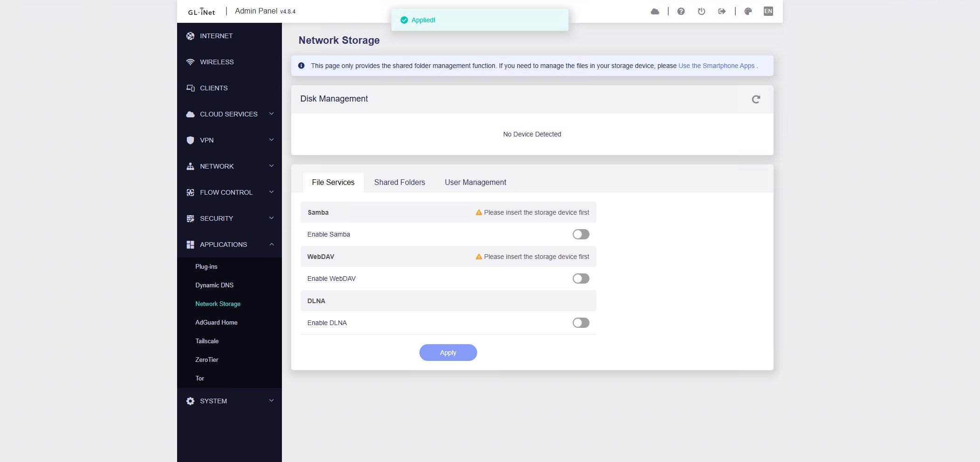The width and height of the screenshot is (980, 462).
Task: Open the help question mark icon
Action: tap(681, 12)
